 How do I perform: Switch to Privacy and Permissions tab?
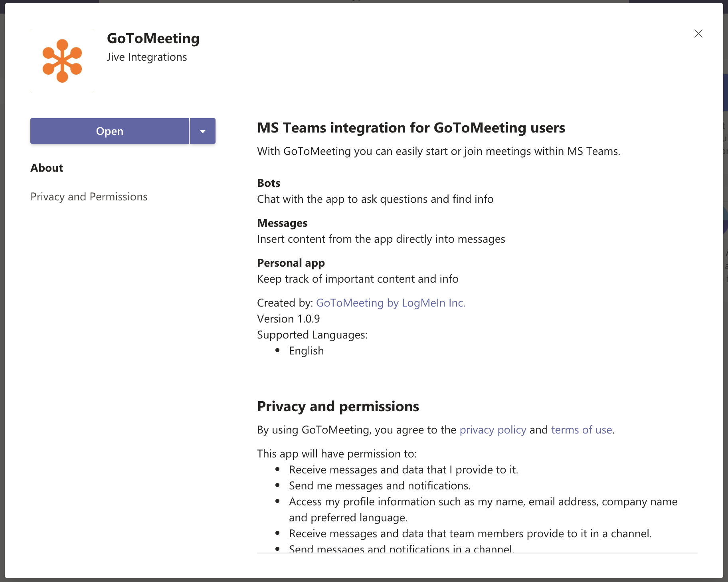click(x=89, y=197)
